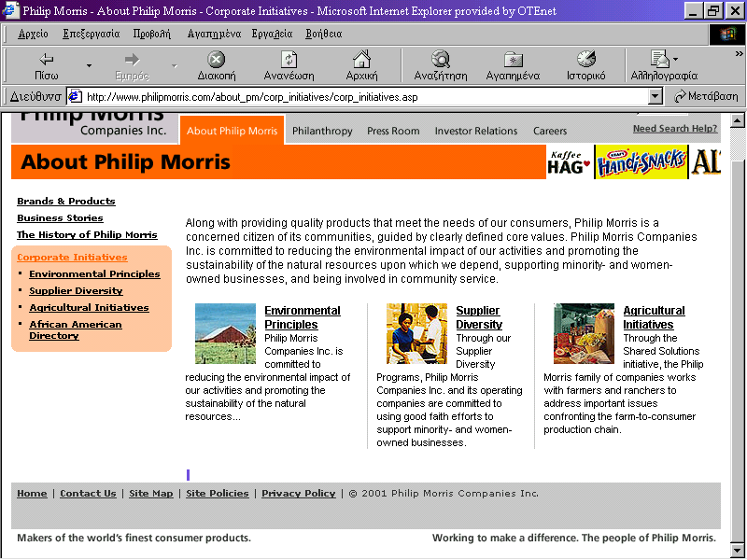
Task: Expand the Back button history dropdown
Action: pyautogui.click(x=89, y=65)
